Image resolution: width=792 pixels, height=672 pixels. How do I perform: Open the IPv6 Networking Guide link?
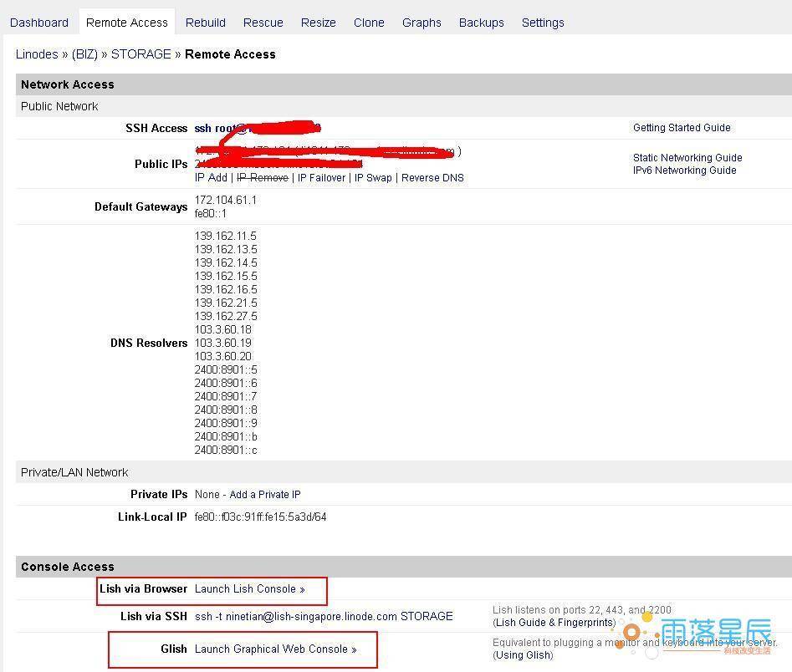(x=684, y=171)
